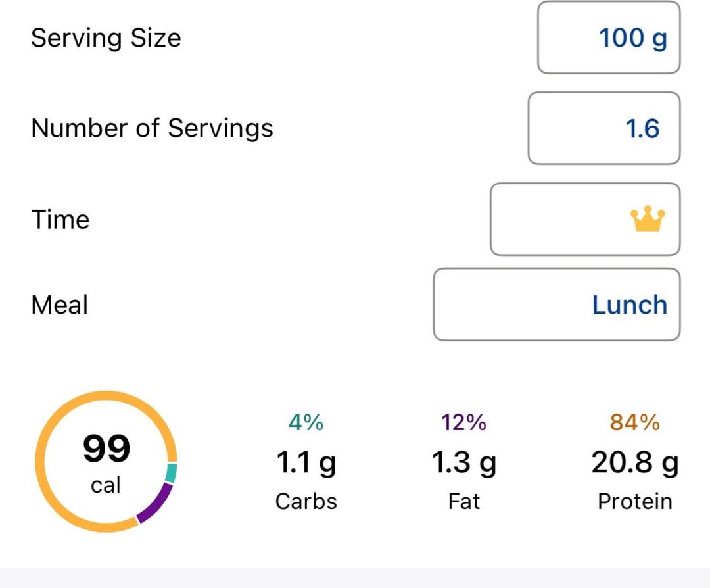Tap the Protein label text
This screenshot has width=710, height=588.
tap(635, 501)
